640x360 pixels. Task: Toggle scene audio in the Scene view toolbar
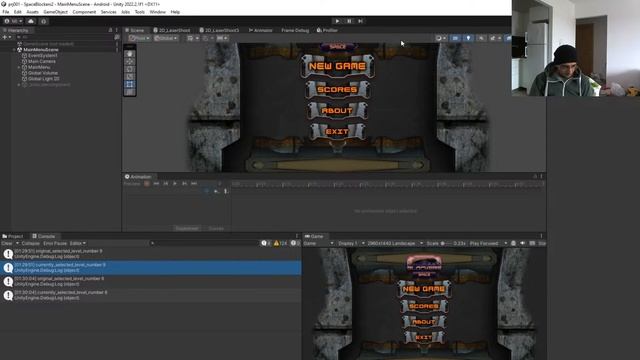pyautogui.click(x=481, y=38)
